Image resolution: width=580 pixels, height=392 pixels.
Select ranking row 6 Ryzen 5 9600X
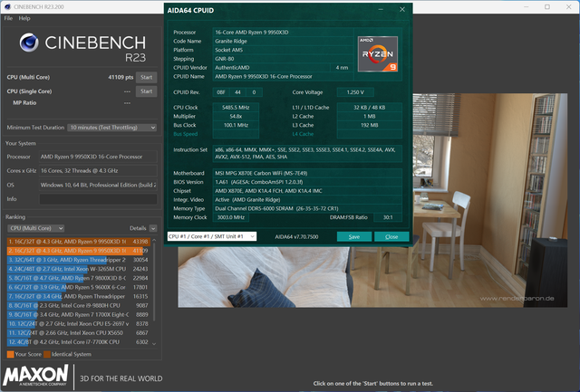(x=78, y=288)
